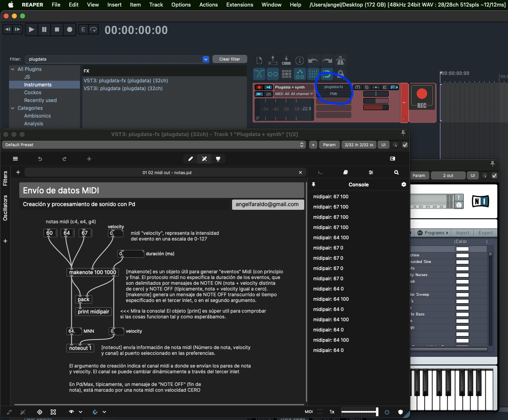Click the Open Project upload icon

click(273, 61)
